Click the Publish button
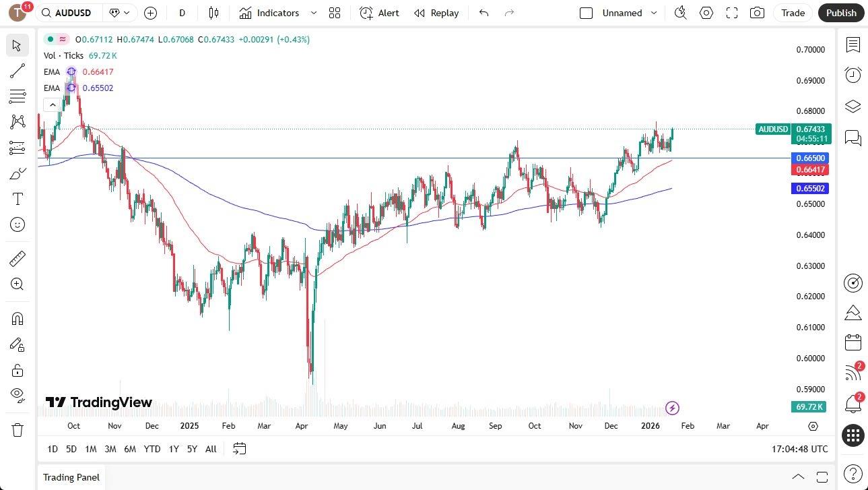868x490 pixels. coord(840,13)
